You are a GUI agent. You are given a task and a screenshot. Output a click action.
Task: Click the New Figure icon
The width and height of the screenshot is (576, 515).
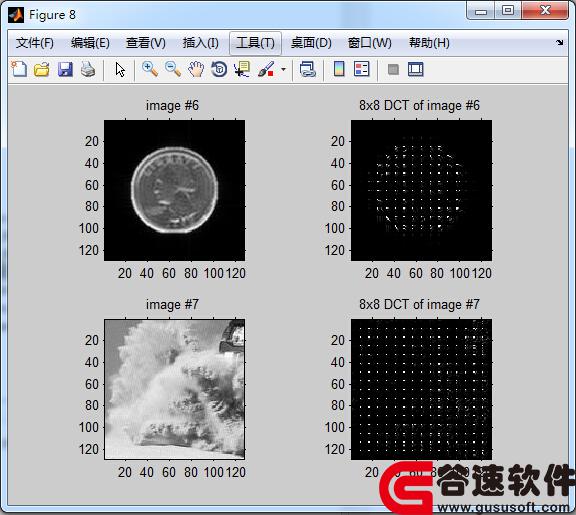click(19, 69)
